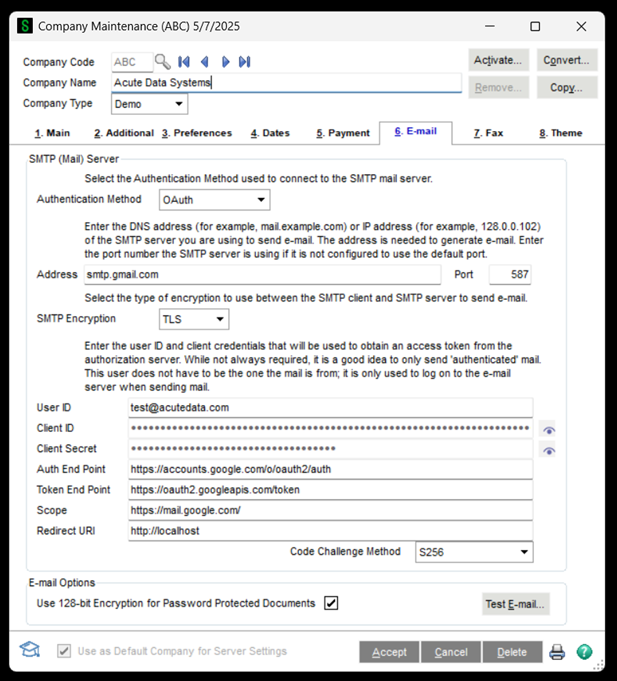617x681 pixels.
Task: Click the Company Code lookup magnifier icon
Action: coord(162,62)
